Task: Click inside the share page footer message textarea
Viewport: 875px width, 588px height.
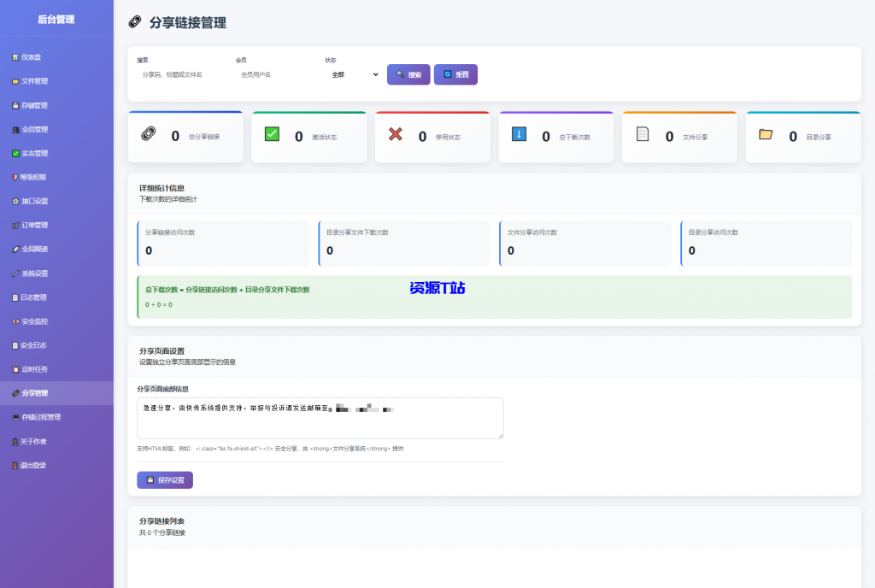Action: (319, 418)
